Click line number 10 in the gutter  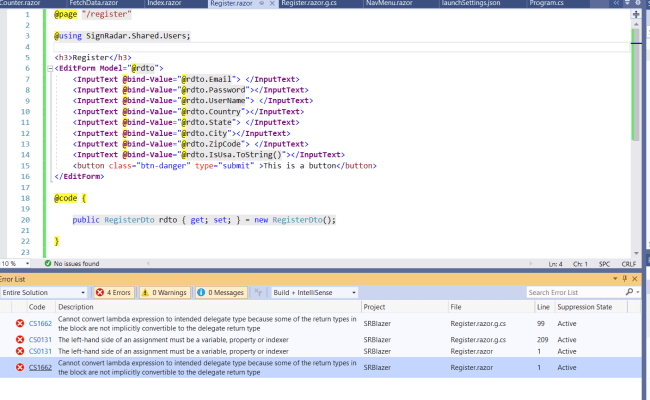point(25,112)
